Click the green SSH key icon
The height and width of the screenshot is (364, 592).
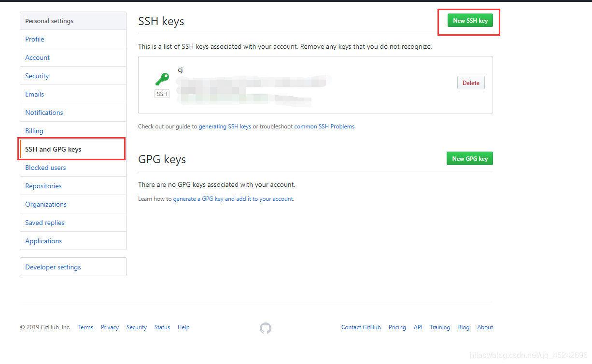tap(162, 79)
